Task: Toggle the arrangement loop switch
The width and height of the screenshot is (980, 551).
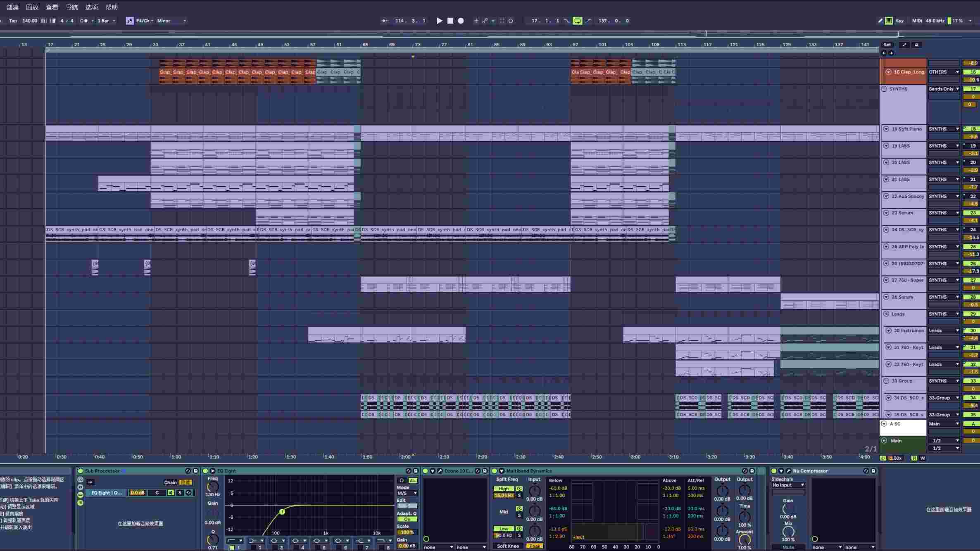Action: (x=577, y=21)
